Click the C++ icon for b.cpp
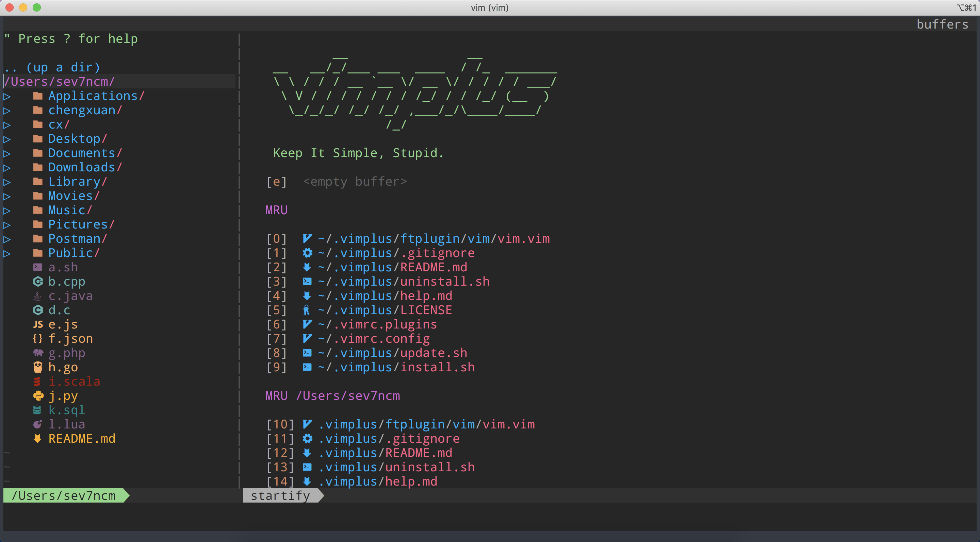 [37, 282]
